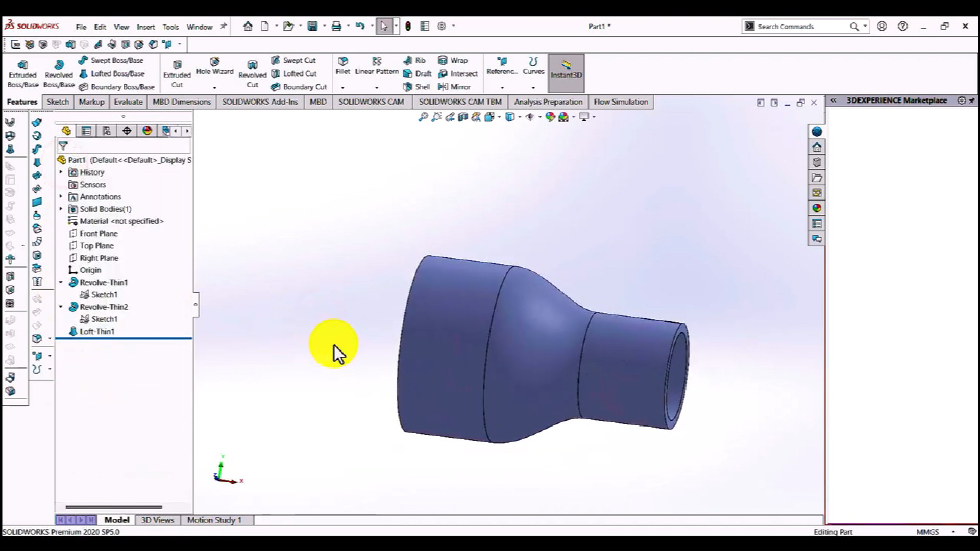Expand the Annotations folder

[x=61, y=196]
